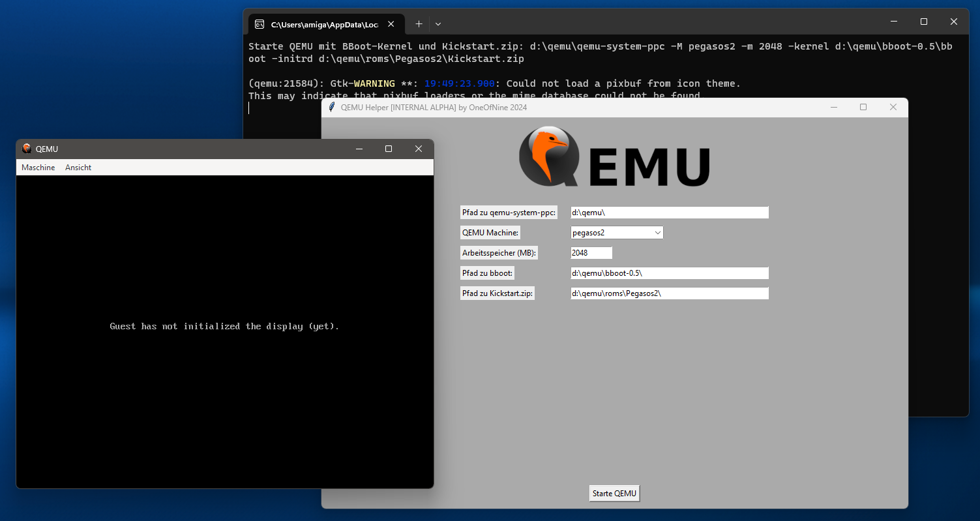
Task: Open the Maschine menu in QEMU
Action: point(38,168)
